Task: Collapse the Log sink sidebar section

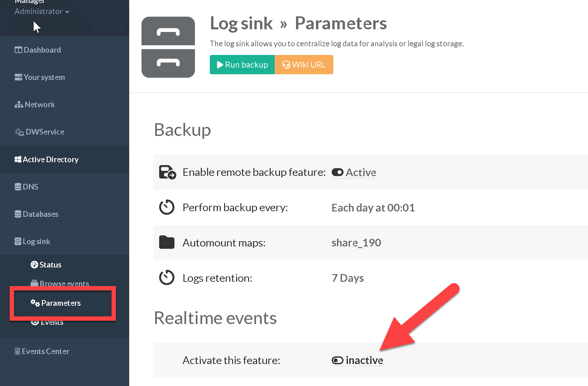Action: click(36, 241)
